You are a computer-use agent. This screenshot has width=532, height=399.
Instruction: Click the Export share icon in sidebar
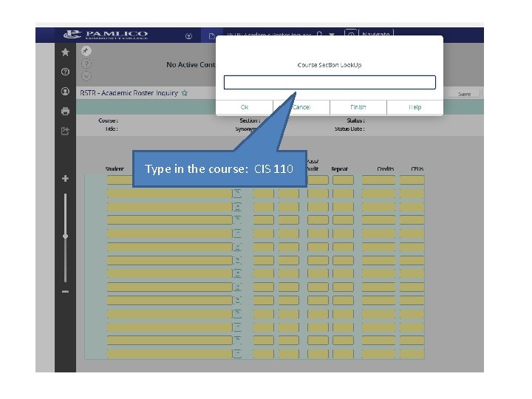(x=65, y=131)
